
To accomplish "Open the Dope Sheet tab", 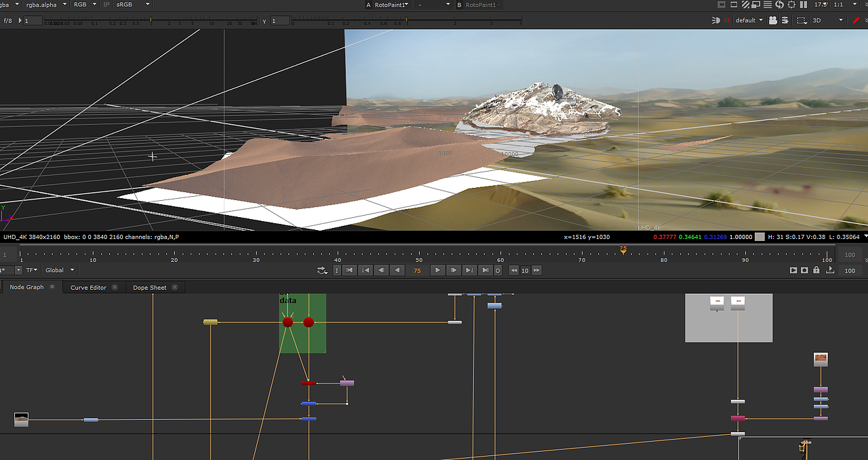I will pos(150,287).
